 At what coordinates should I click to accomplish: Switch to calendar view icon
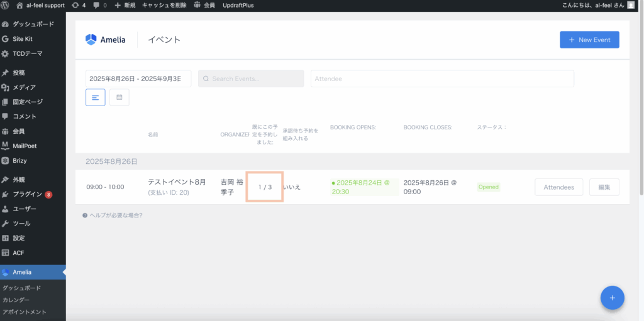tap(119, 97)
